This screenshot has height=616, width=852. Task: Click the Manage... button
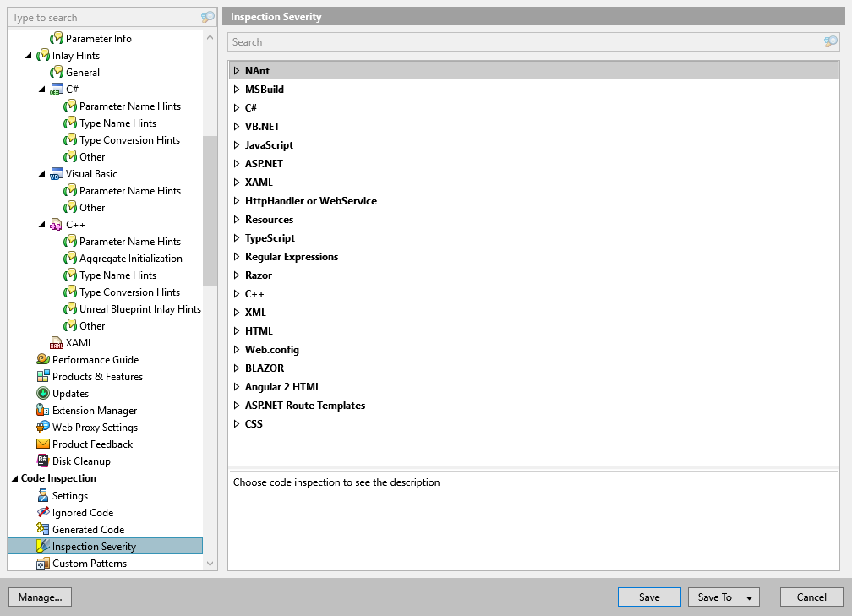pyautogui.click(x=41, y=597)
